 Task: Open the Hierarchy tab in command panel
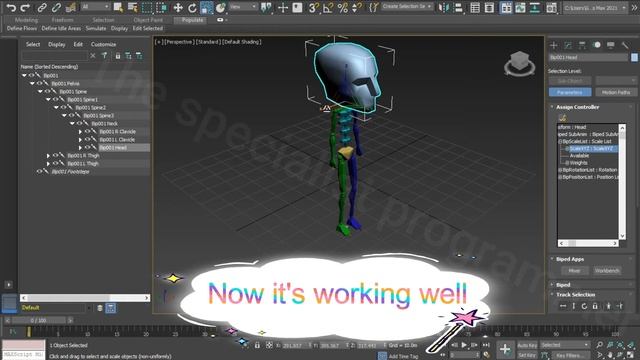pyautogui.click(x=582, y=45)
